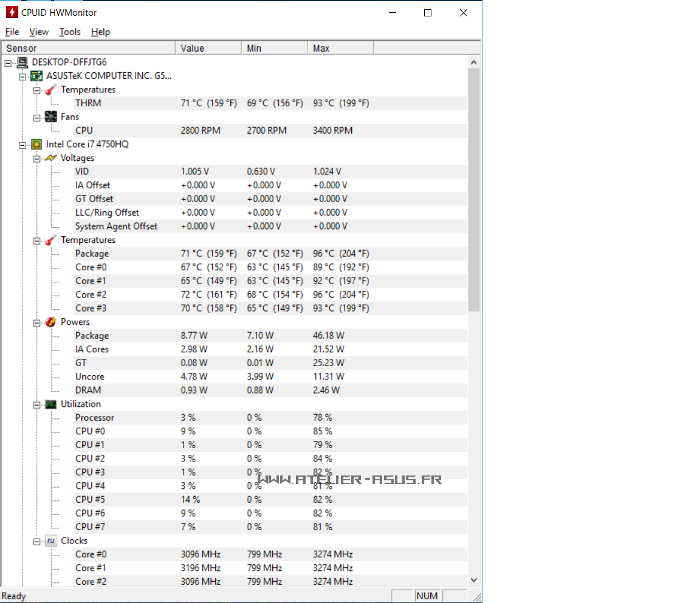Click the vertical scrollbar down arrow
The image size is (700, 603).
coord(474,581)
